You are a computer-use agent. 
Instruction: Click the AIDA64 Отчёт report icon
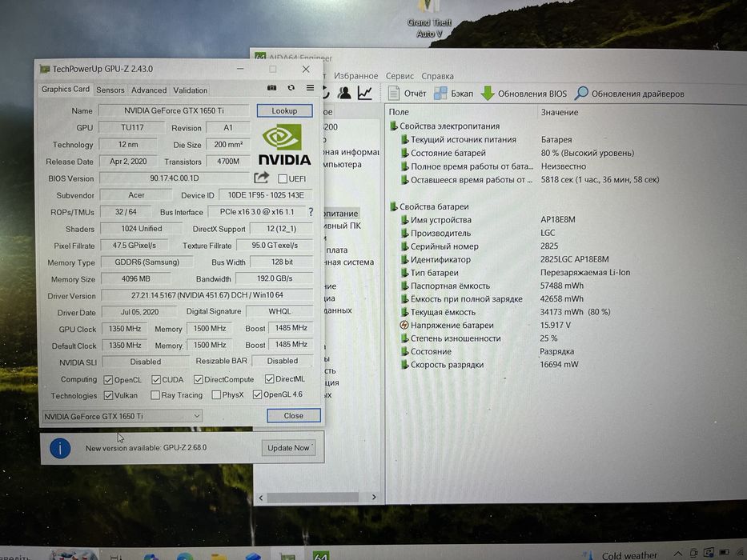pos(393,94)
